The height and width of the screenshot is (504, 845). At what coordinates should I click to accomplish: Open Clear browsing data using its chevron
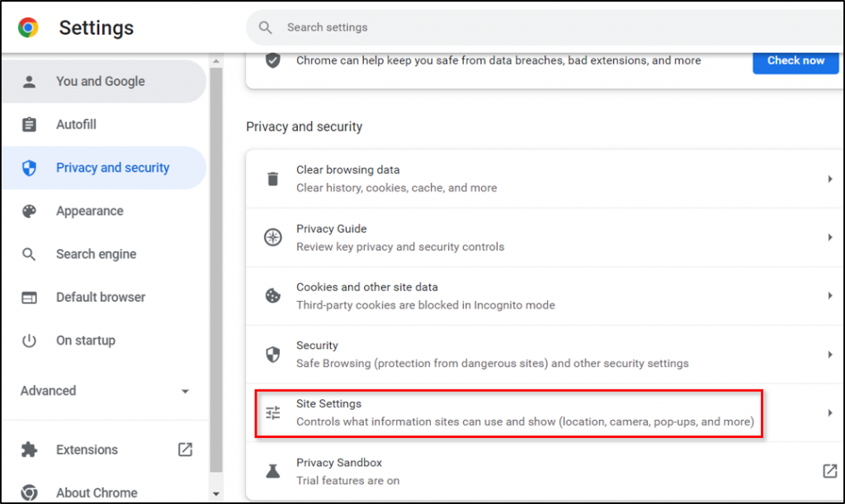click(x=829, y=178)
